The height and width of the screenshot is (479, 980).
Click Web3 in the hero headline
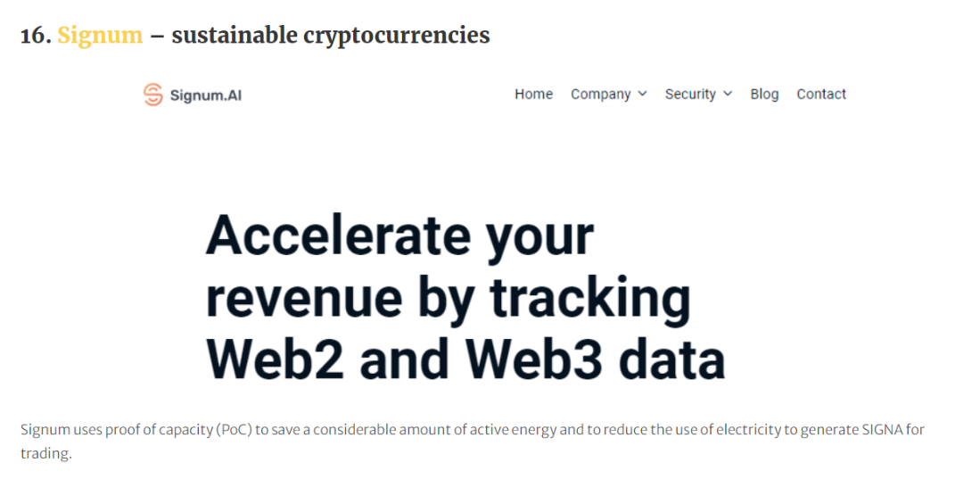536,359
